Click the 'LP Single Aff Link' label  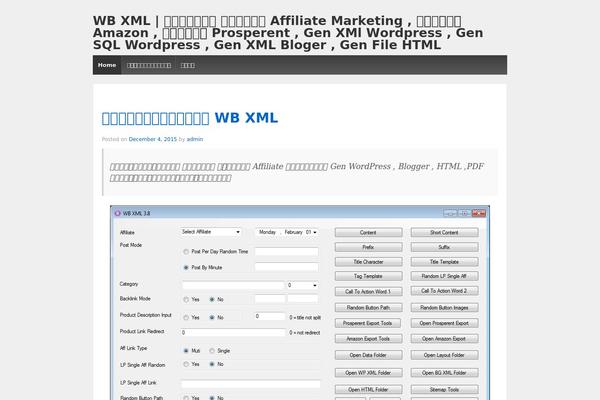point(138,383)
